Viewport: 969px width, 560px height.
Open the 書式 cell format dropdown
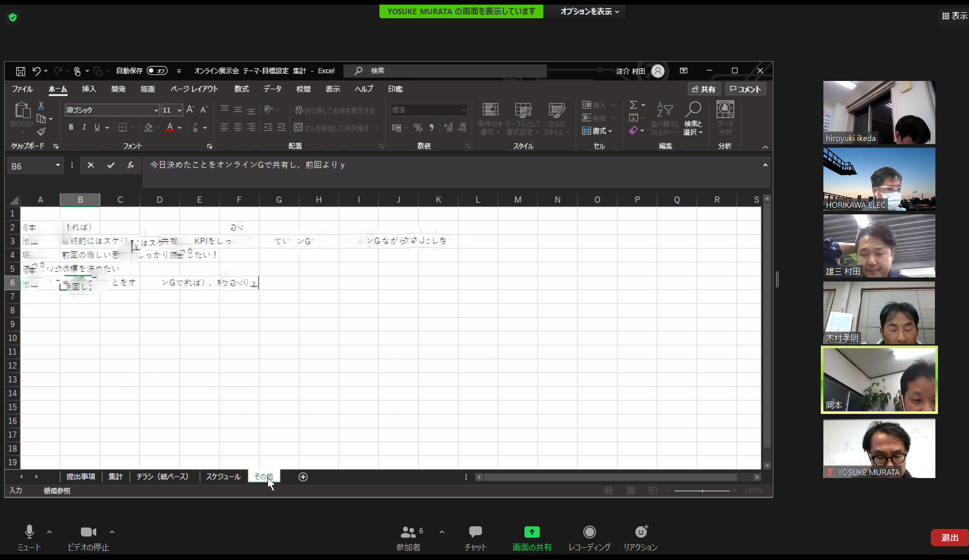coord(597,131)
